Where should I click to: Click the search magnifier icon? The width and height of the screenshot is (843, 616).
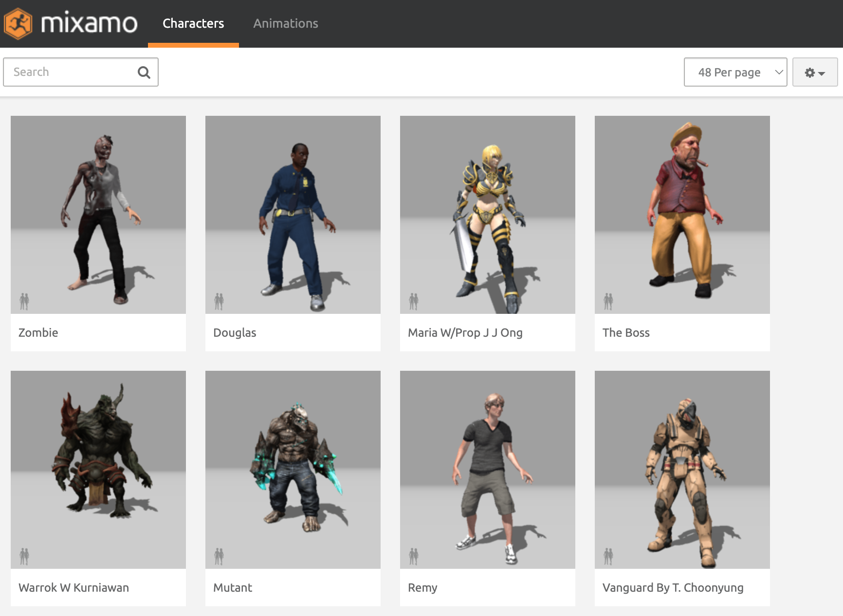(x=144, y=72)
